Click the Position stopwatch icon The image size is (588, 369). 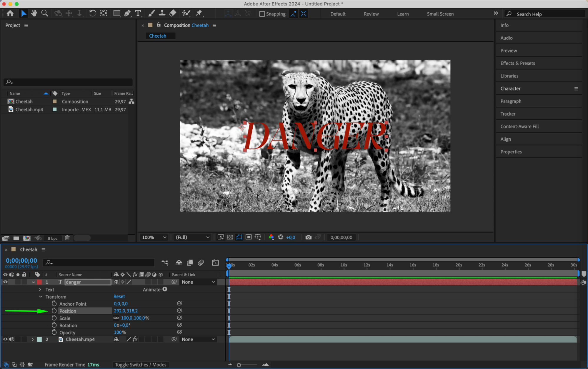pyautogui.click(x=54, y=311)
